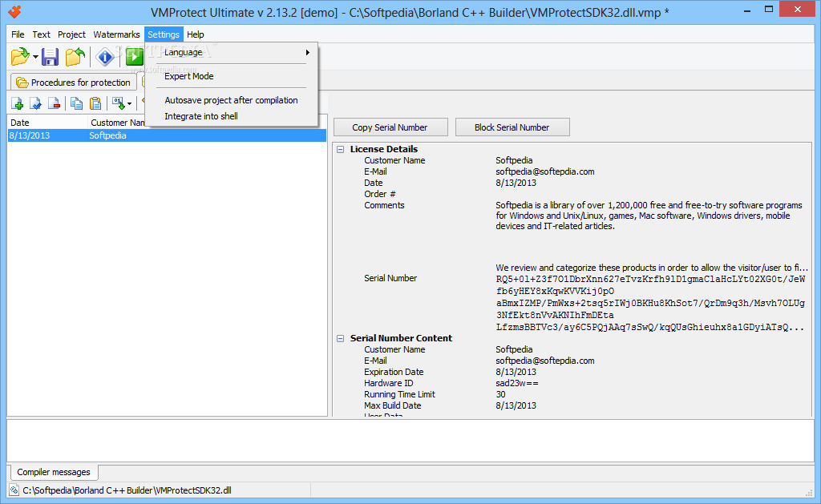
Task: Click the file icon in the status bar
Action: click(14, 490)
